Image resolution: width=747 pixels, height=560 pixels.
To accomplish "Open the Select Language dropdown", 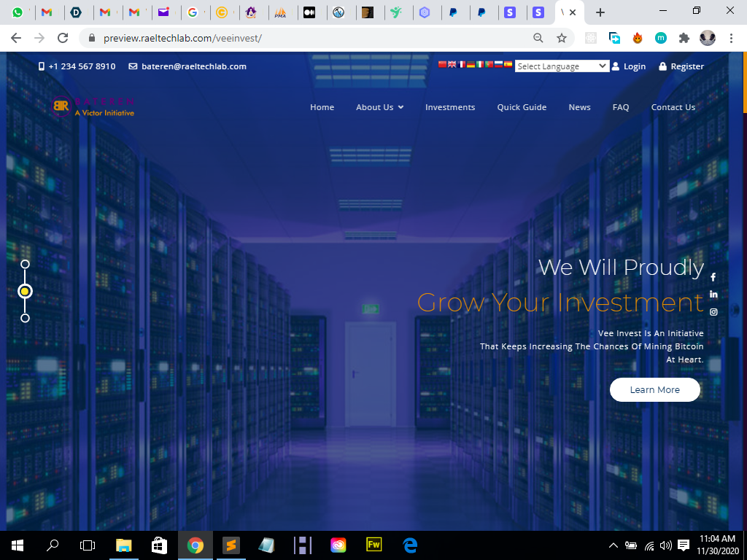I will [x=562, y=66].
